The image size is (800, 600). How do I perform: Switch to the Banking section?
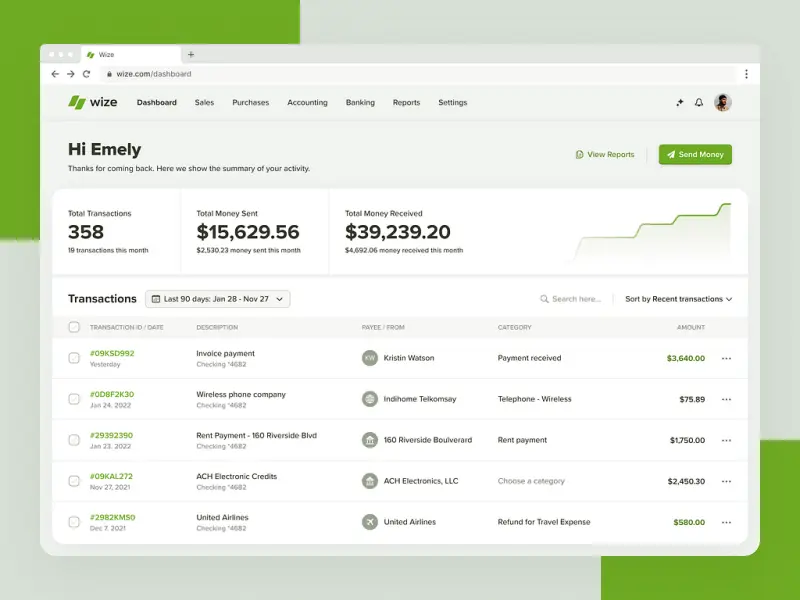(360, 102)
